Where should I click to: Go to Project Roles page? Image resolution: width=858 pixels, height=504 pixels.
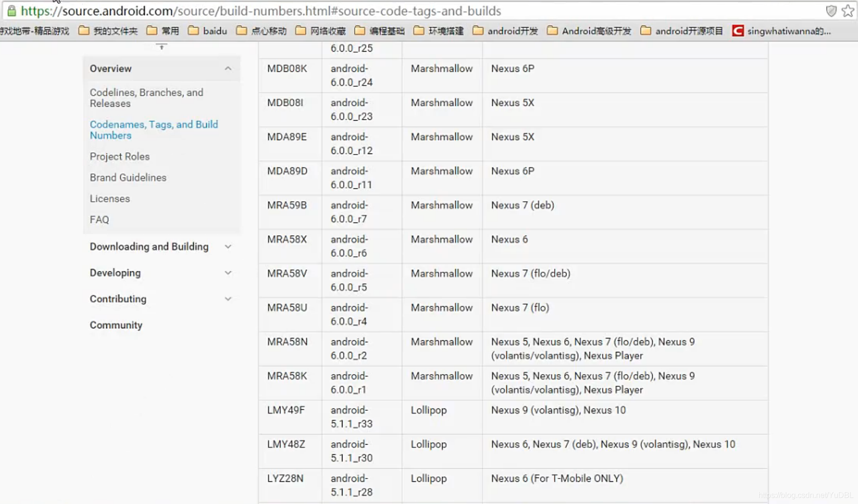coord(120,156)
